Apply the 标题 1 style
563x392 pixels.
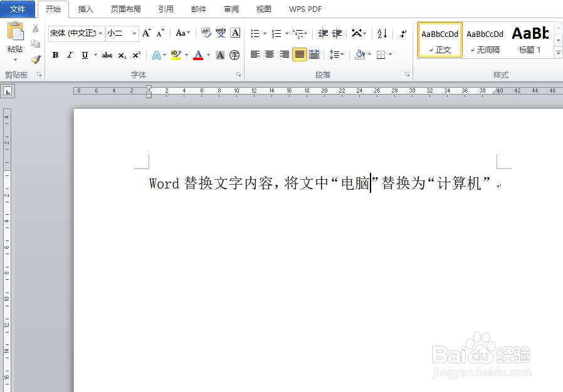[530, 39]
